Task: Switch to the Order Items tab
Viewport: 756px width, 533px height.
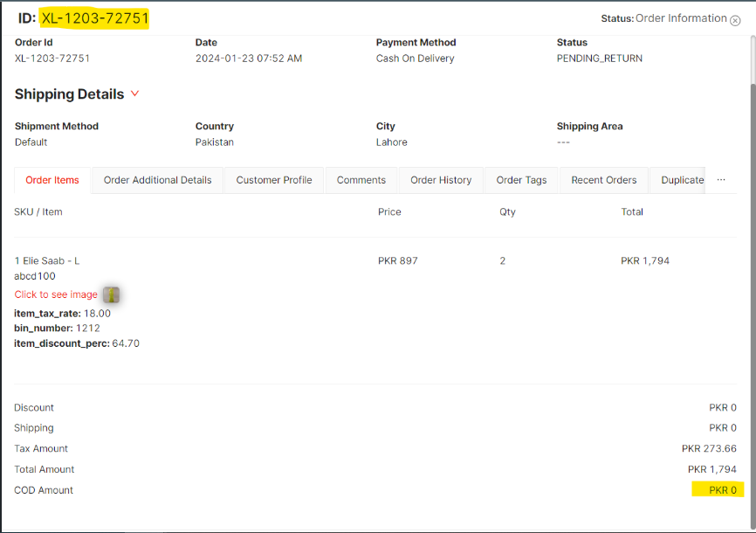Action: [52, 180]
